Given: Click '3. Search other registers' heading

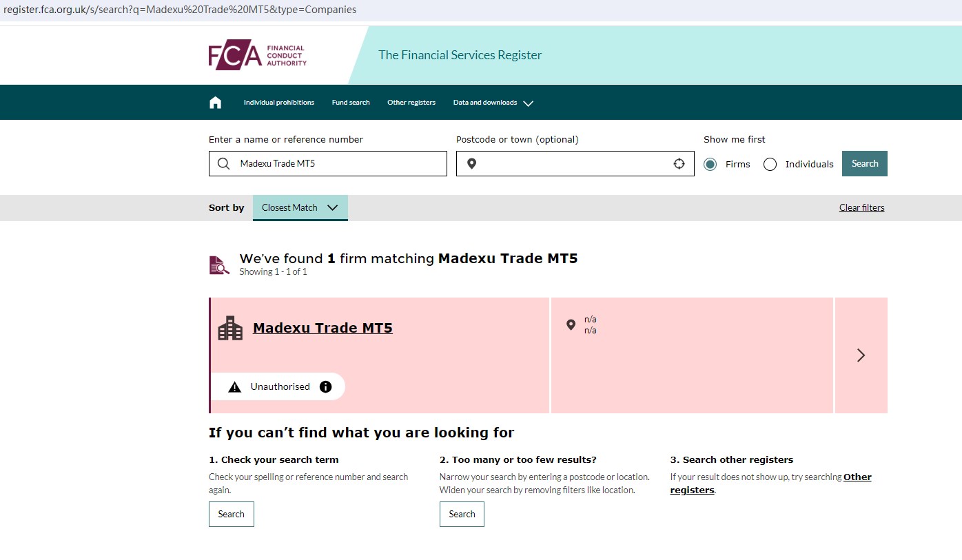Looking at the screenshot, I should [x=732, y=460].
